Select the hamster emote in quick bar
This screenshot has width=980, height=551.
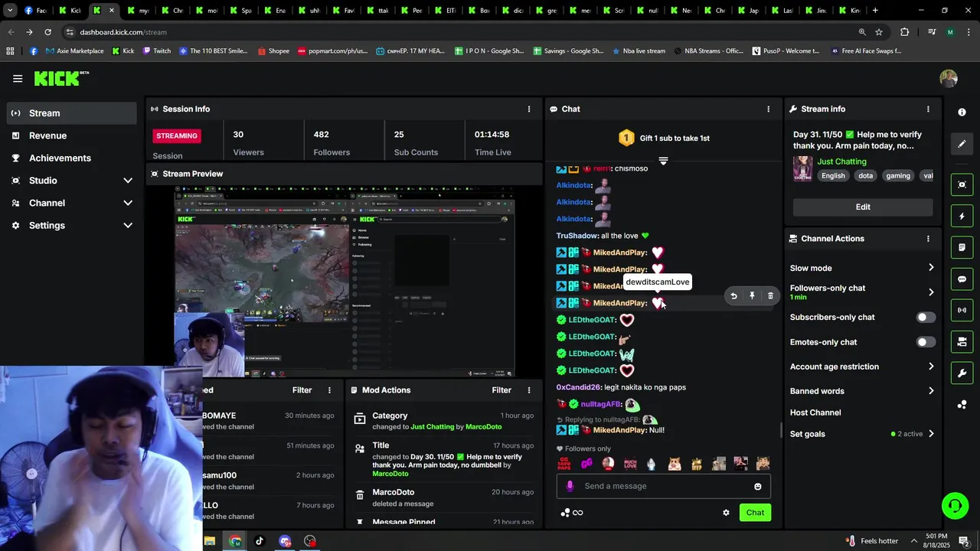675,464
